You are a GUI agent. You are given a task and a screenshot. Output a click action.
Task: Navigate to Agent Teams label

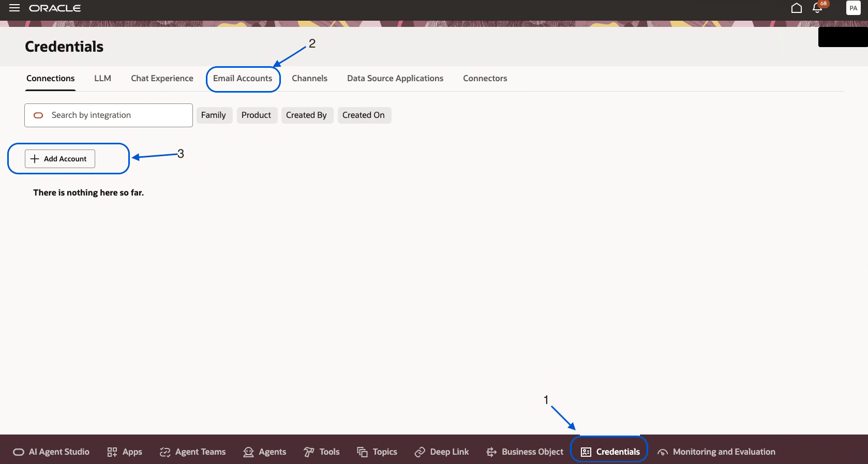click(201, 452)
